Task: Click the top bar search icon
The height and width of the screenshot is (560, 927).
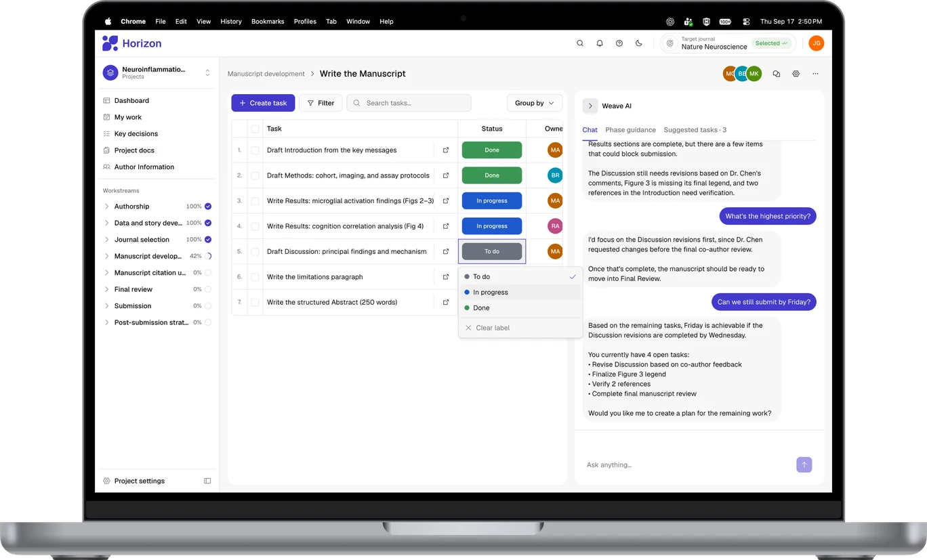Action: click(x=580, y=43)
